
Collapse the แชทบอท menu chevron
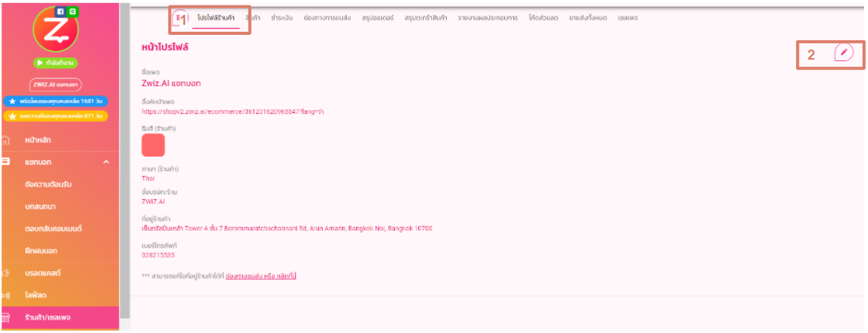(106, 162)
